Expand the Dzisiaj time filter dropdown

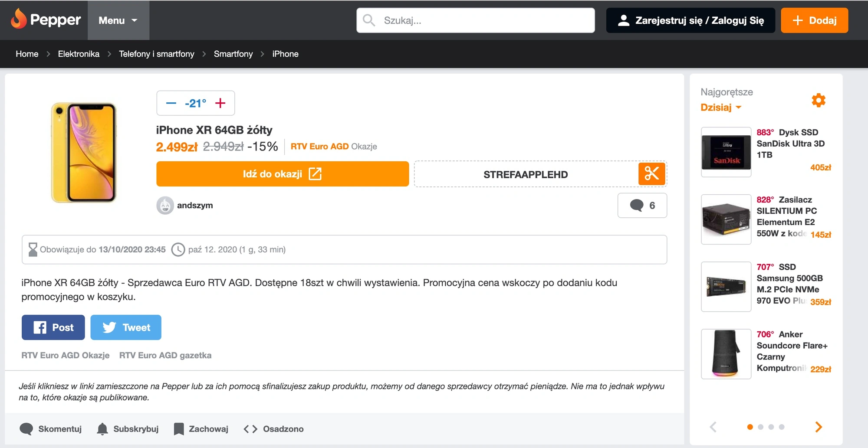721,107
